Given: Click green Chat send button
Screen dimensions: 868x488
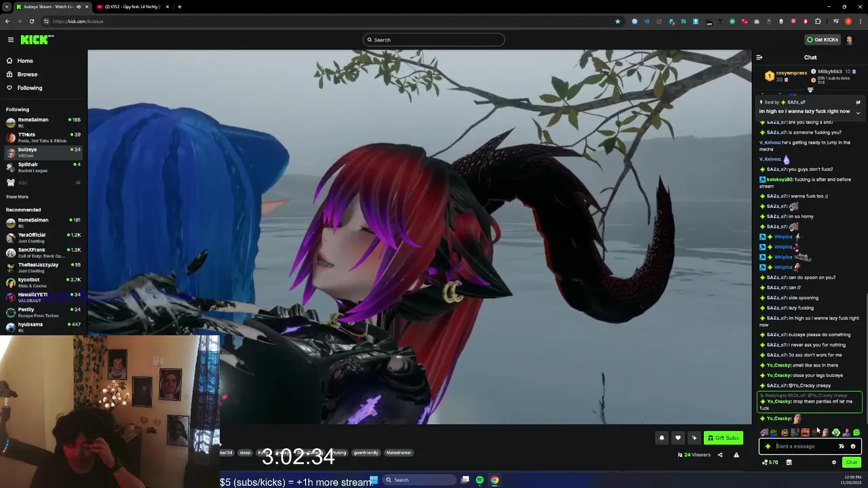Looking at the screenshot, I should pos(852,462).
